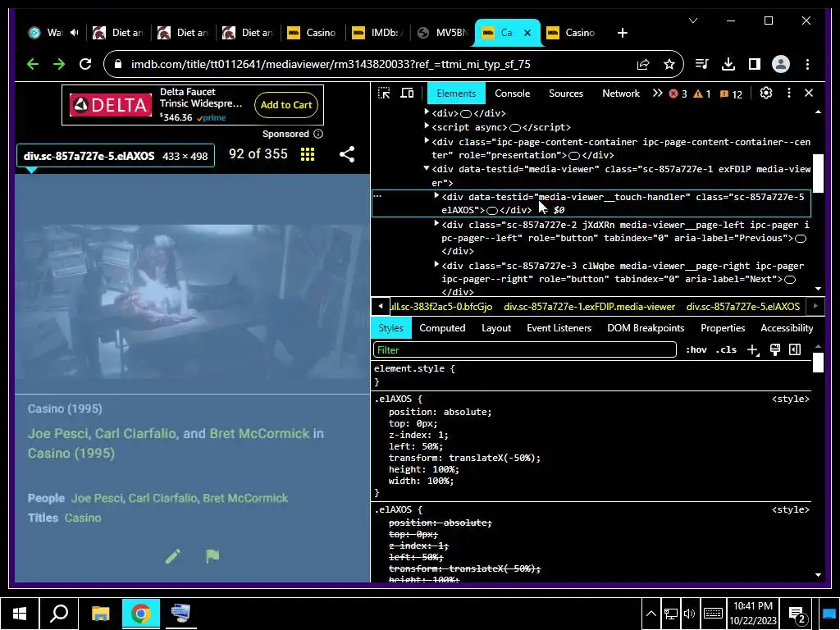This screenshot has width=840, height=630.
Task: Open media controls icon in toolbar
Action: coord(702,64)
